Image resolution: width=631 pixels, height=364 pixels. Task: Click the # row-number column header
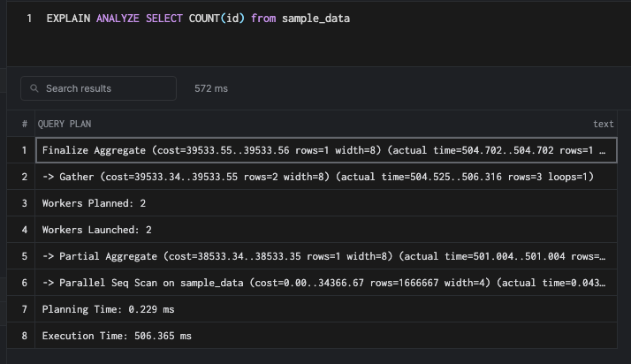coord(25,125)
